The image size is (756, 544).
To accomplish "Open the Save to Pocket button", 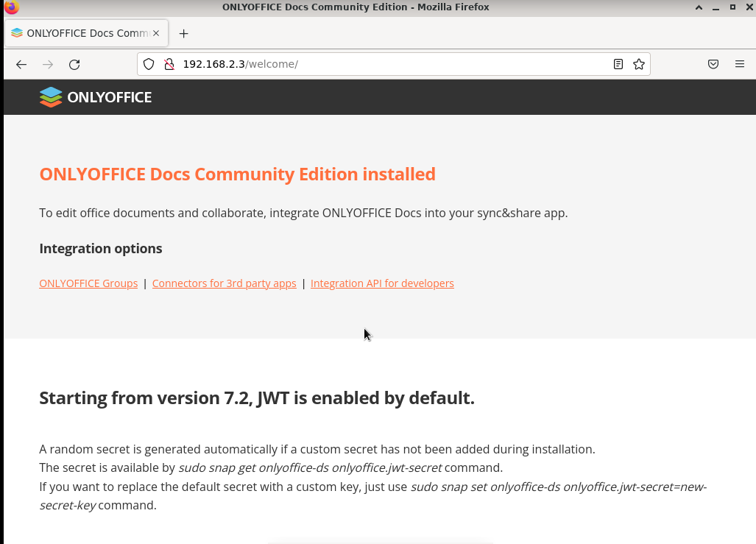I will click(x=713, y=64).
